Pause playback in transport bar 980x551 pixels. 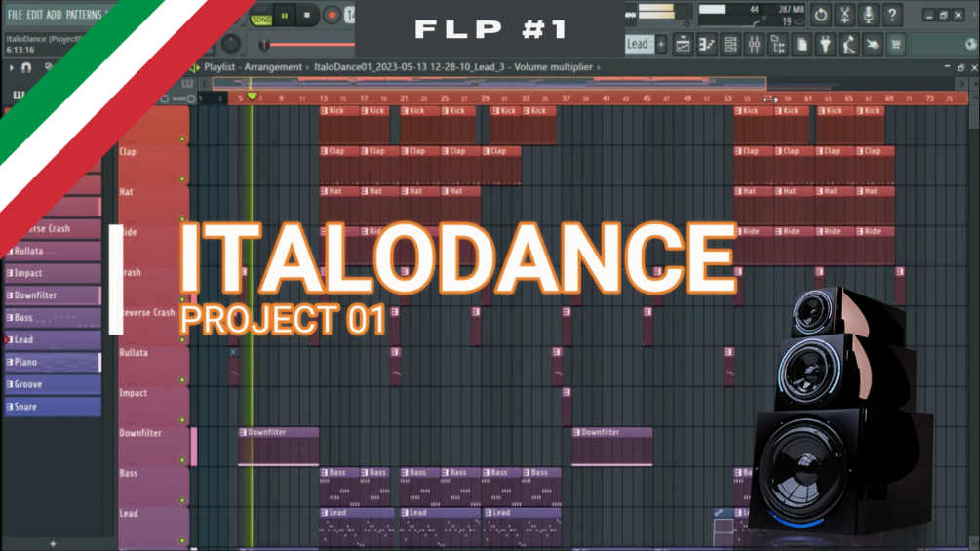(285, 15)
